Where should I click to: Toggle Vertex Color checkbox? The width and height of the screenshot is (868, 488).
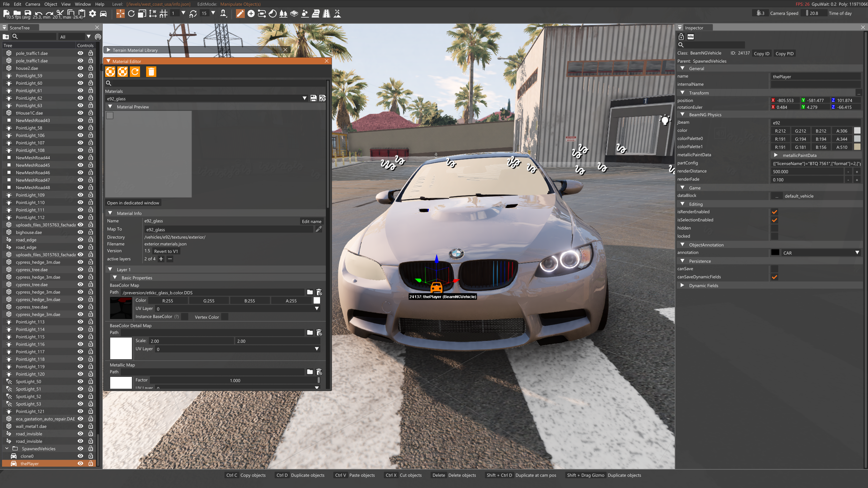pos(224,317)
